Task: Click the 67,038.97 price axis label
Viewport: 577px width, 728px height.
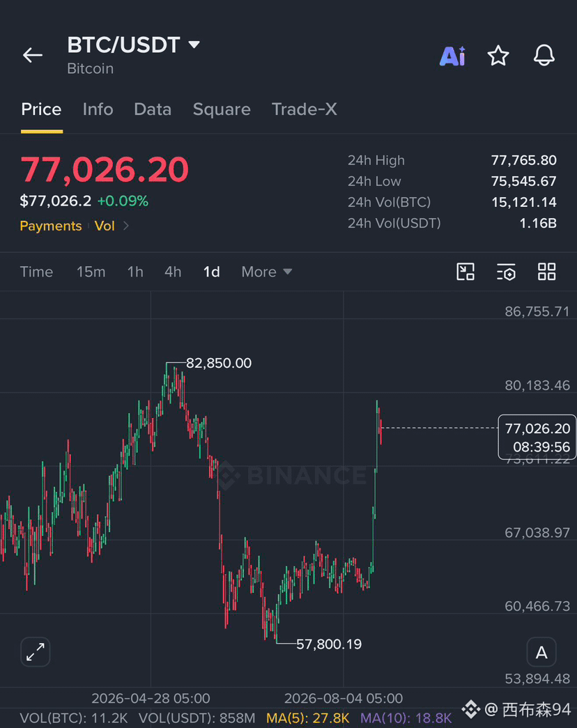Action: [537, 532]
